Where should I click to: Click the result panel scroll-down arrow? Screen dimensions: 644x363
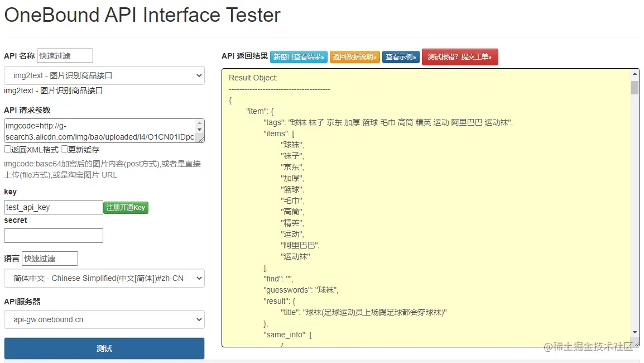(x=635, y=332)
